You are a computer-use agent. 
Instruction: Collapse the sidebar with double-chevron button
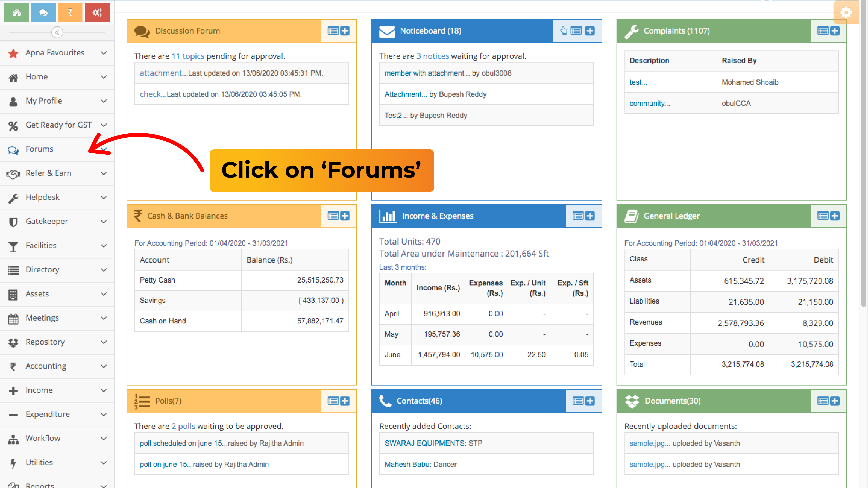[x=57, y=32]
